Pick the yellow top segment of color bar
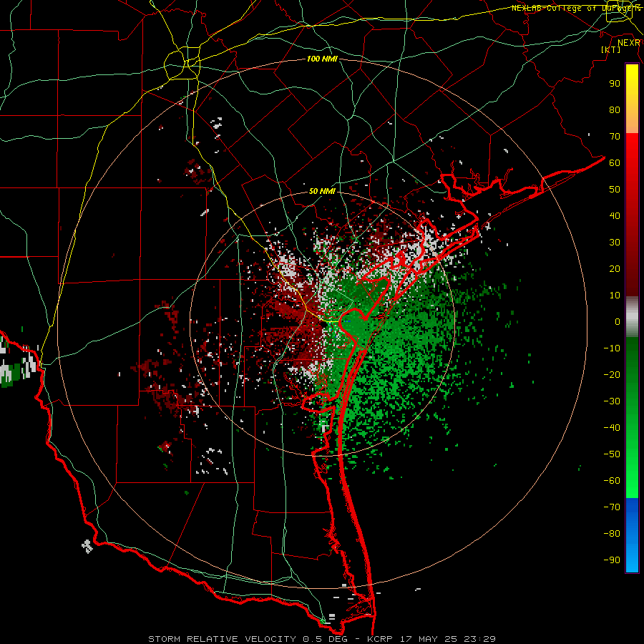The width and height of the screenshot is (644, 644). 632,99
